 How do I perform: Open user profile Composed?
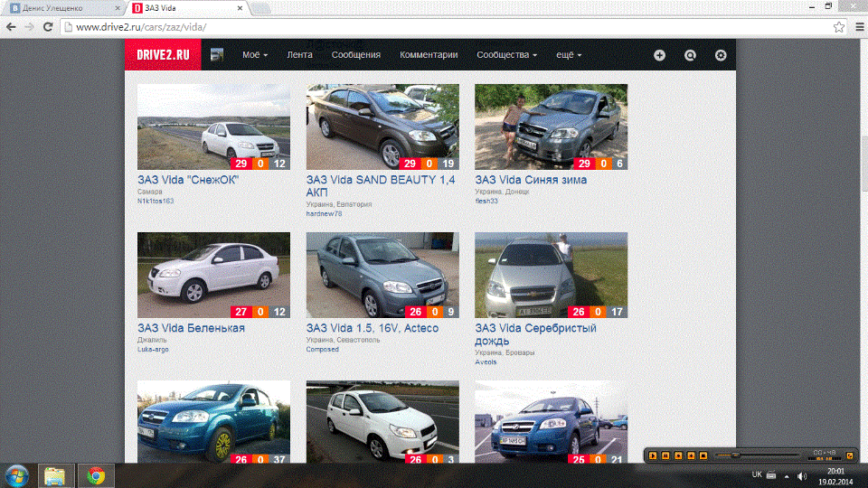[322, 350]
